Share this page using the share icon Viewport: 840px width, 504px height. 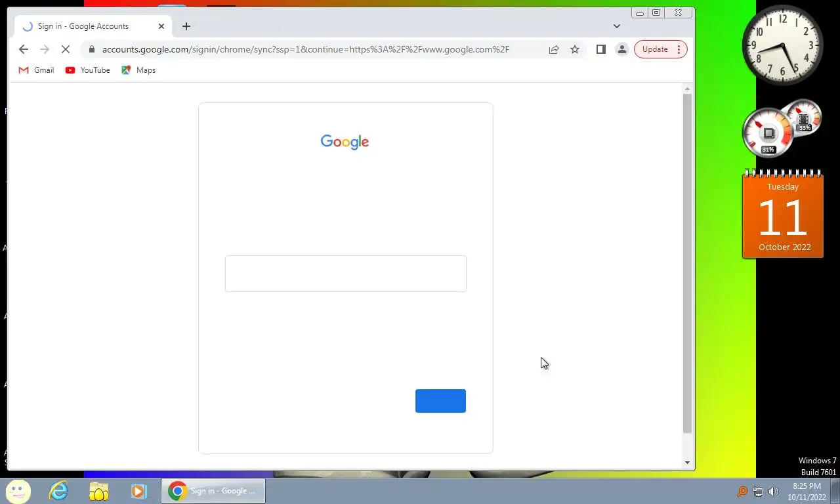[x=554, y=49]
